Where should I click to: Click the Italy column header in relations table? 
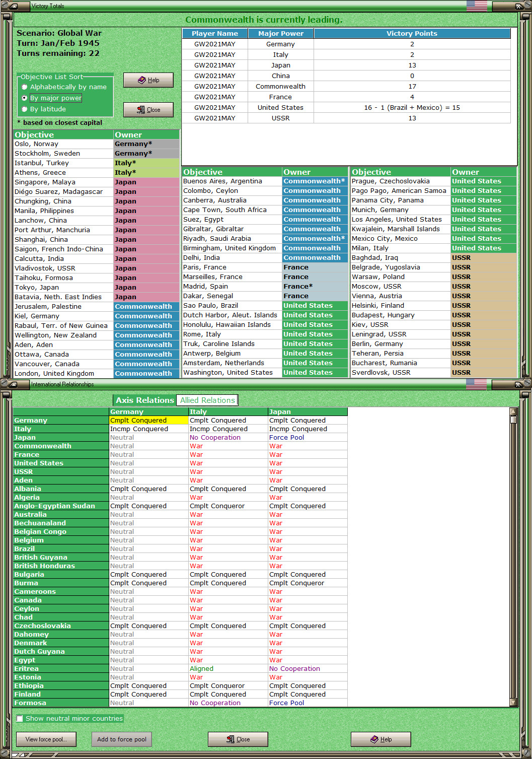point(228,411)
